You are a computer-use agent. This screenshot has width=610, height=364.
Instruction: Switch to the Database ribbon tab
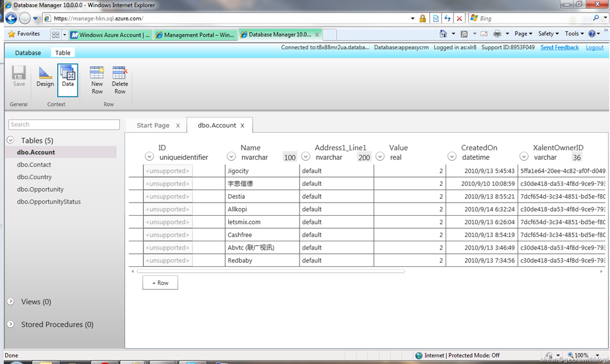click(28, 52)
